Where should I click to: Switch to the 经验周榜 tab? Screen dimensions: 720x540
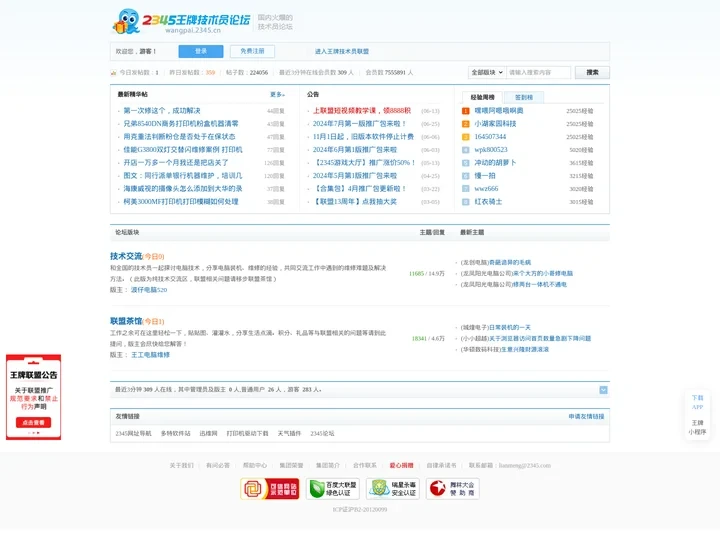pos(482,97)
